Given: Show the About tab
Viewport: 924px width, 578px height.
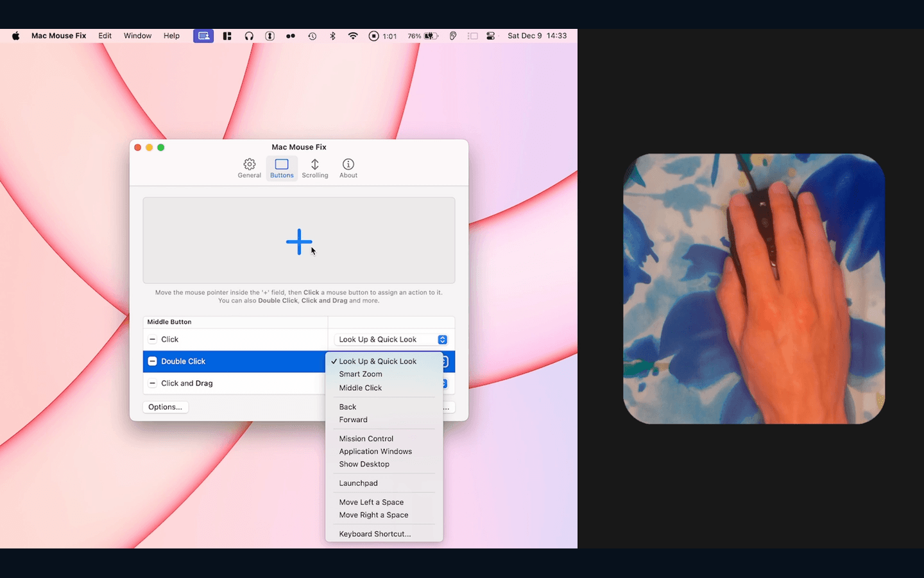Looking at the screenshot, I should pyautogui.click(x=348, y=168).
